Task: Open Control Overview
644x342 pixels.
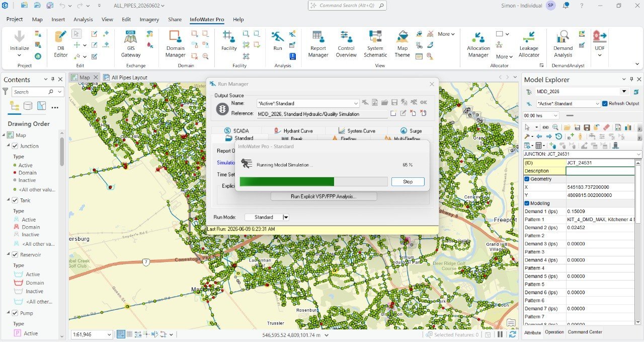Action: 346,44
